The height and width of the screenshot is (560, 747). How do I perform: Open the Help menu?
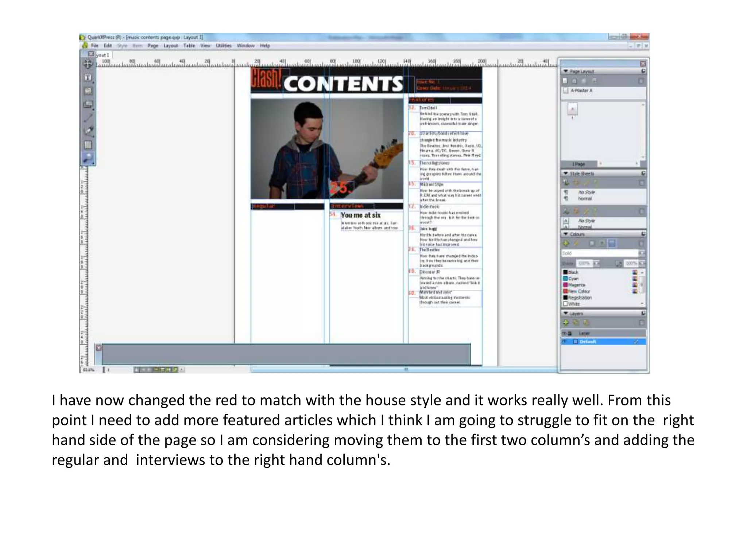(265, 46)
